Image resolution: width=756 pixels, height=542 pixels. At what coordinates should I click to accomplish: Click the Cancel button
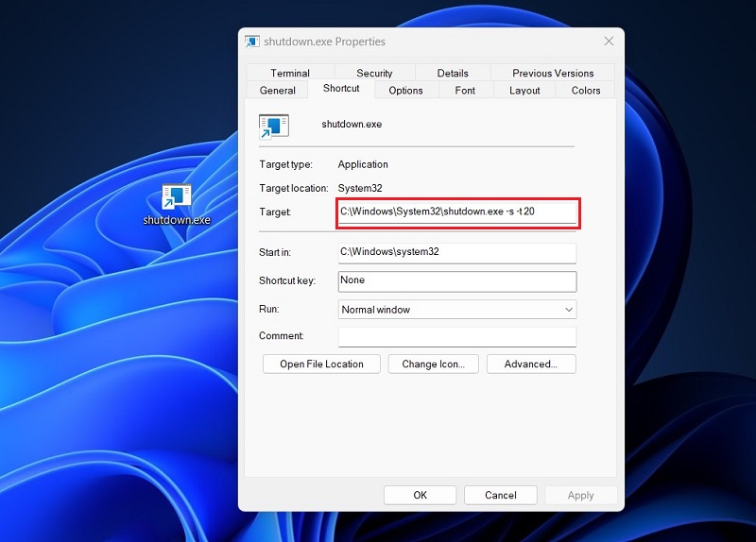point(501,496)
